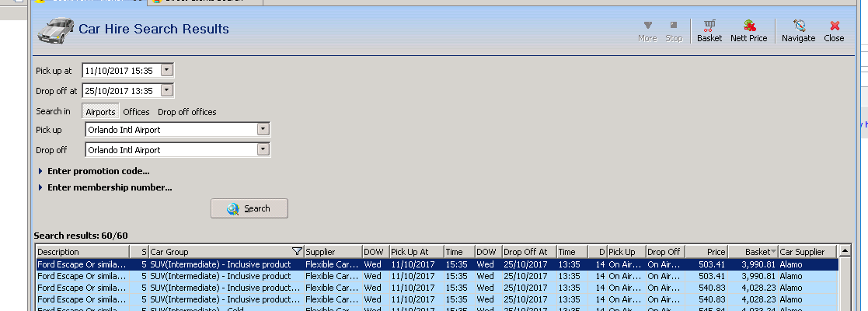The height and width of the screenshot is (311, 868).
Task: Click the Drop Off column header
Action: click(x=665, y=252)
